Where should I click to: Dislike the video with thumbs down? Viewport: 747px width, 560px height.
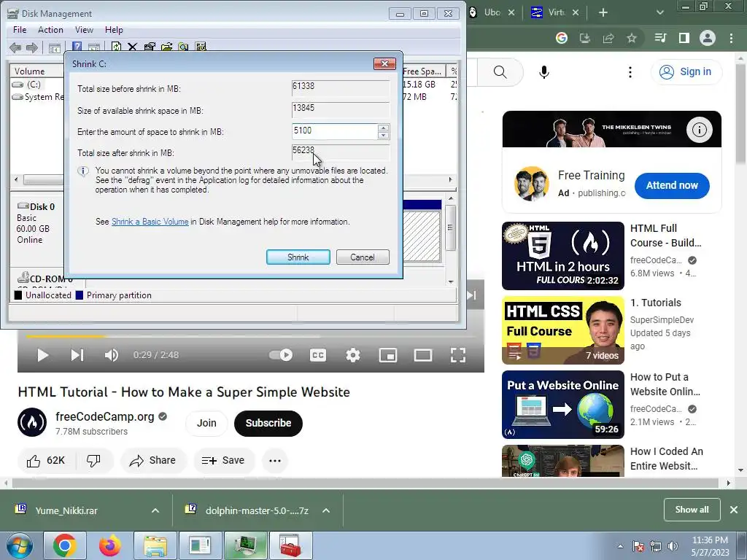(93, 461)
